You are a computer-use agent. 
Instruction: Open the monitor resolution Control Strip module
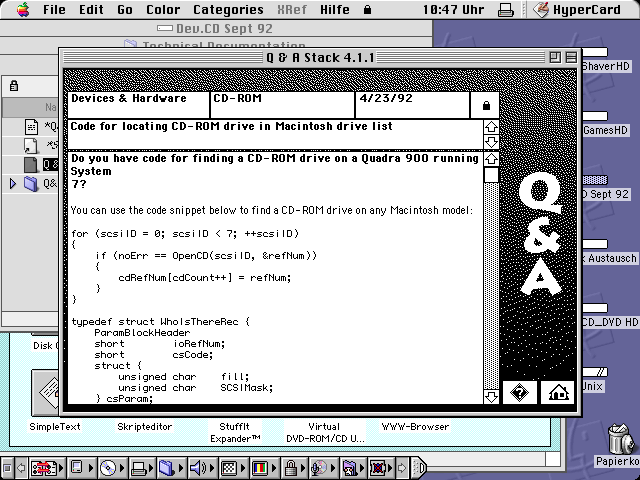click(x=233, y=468)
